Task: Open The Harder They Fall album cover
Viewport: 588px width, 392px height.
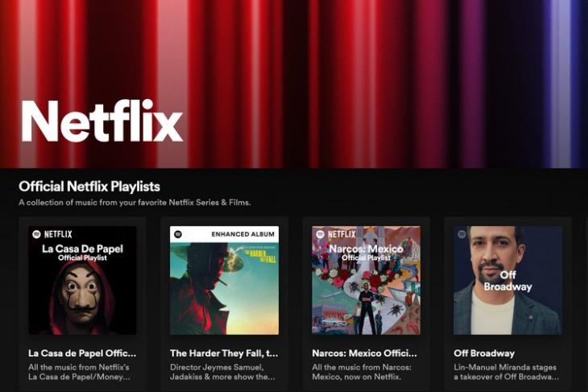Action: pos(224,280)
